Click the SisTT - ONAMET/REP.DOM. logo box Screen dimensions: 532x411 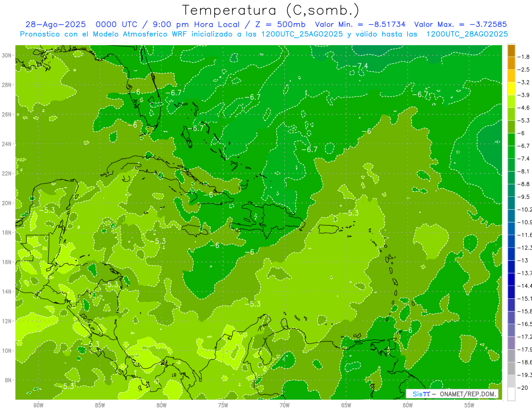pyautogui.click(x=452, y=394)
